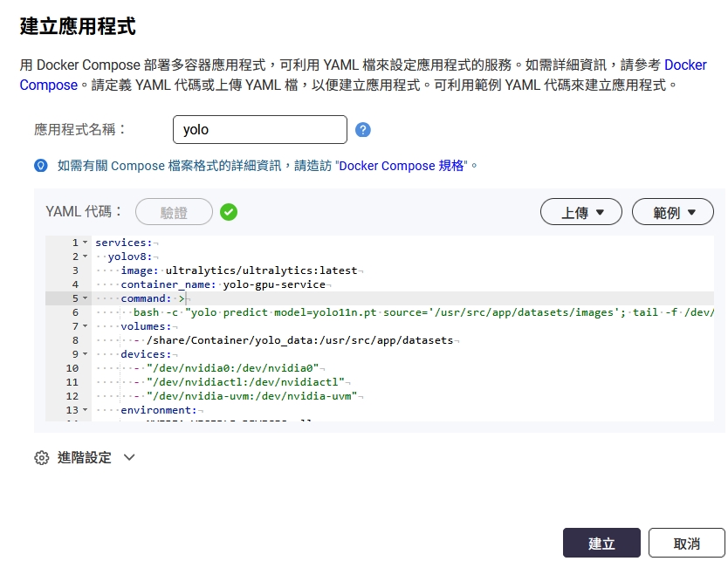Collapse the devices fold arrow on line 9
This screenshot has width=728, height=568.
(x=85, y=353)
